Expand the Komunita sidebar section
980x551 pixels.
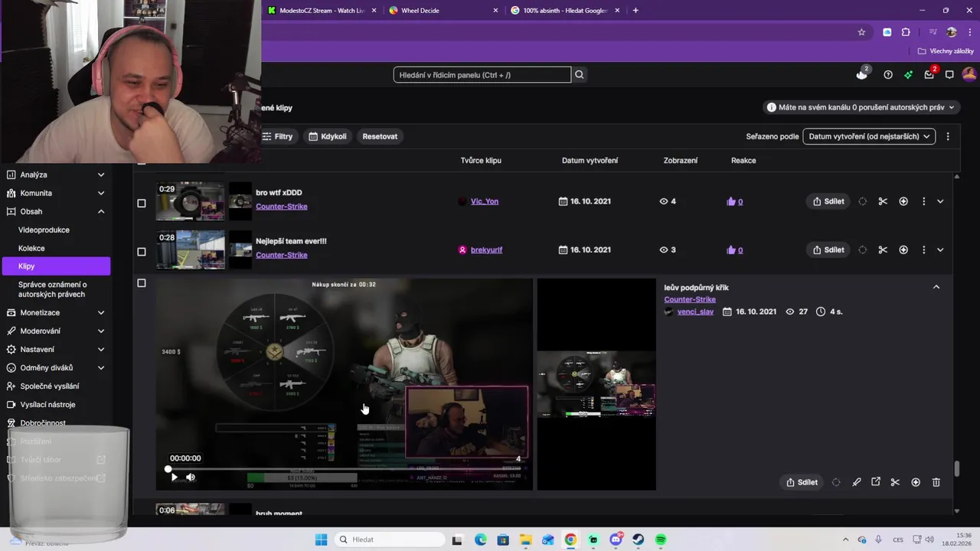[101, 193]
